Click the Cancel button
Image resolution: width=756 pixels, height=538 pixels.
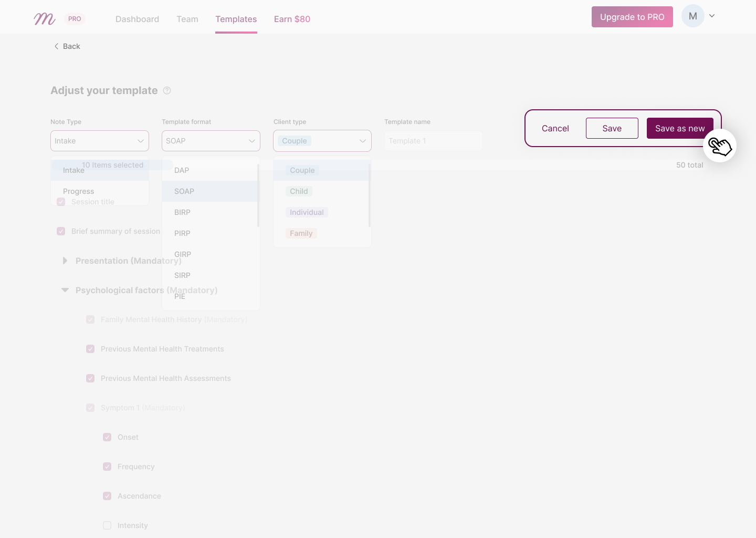tap(555, 128)
